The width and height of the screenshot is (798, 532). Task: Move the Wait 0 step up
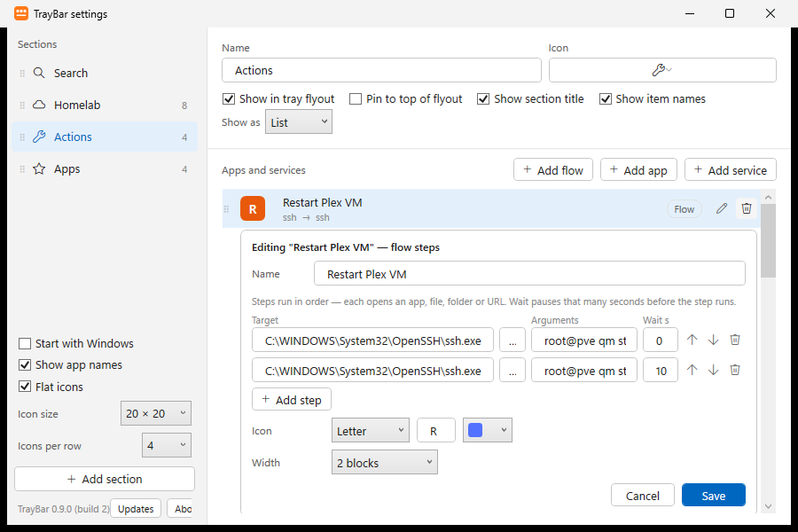point(692,340)
